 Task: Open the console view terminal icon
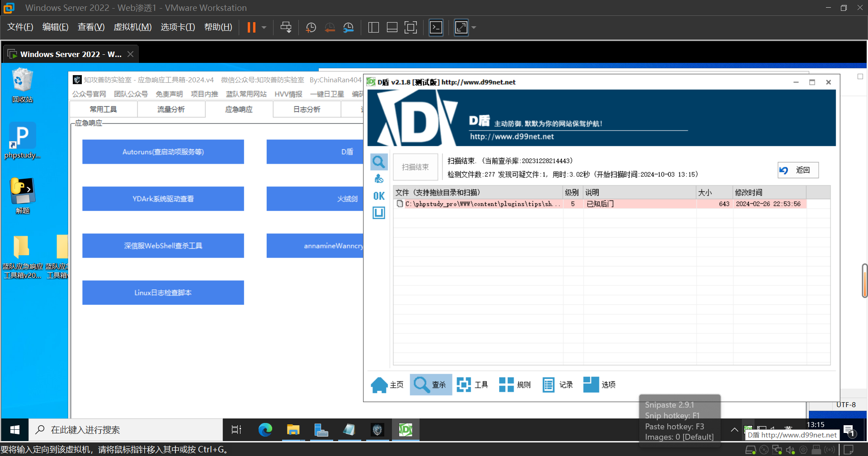(436, 28)
